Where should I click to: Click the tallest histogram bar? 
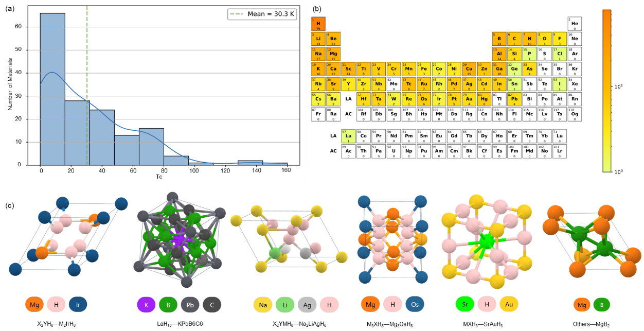[52, 89]
